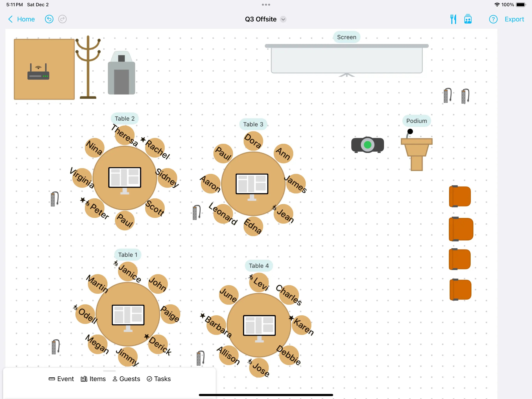Select the leftmost power strip near the screen
This screenshot has height=399, width=532.
(x=447, y=95)
